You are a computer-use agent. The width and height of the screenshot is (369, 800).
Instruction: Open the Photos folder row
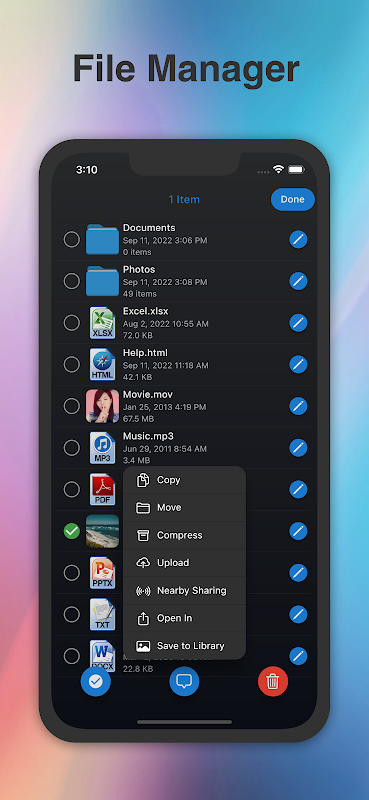(x=184, y=281)
